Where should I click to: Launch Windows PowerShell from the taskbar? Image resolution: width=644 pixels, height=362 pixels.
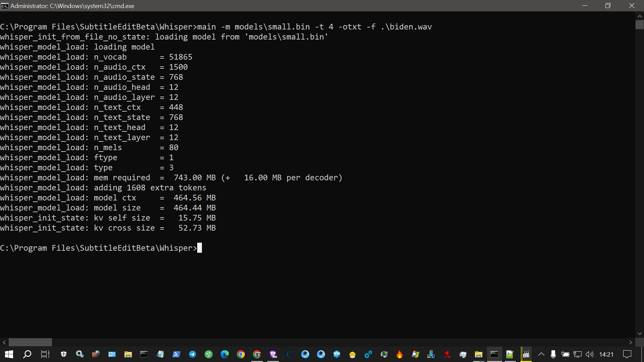[176, 354]
